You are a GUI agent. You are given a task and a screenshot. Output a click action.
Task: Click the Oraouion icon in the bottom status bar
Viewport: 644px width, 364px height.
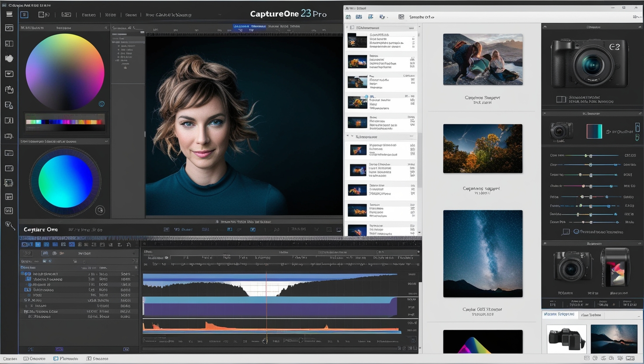26,359
